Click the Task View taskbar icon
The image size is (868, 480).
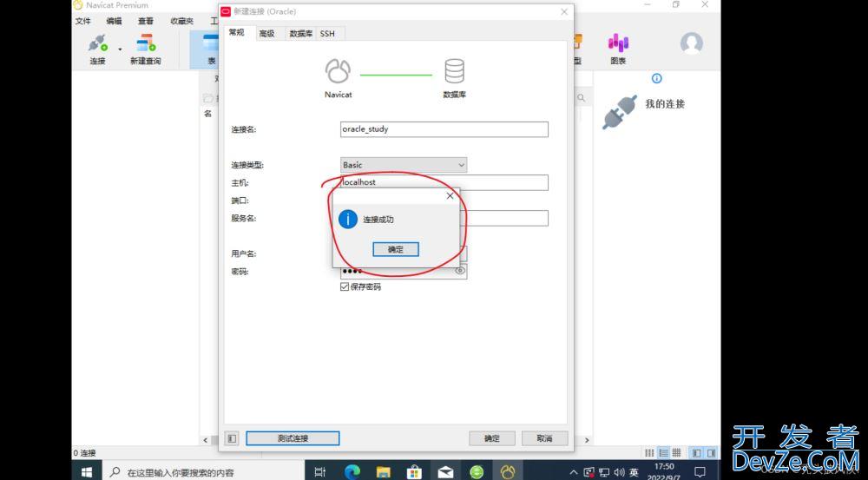coord(320,472)
